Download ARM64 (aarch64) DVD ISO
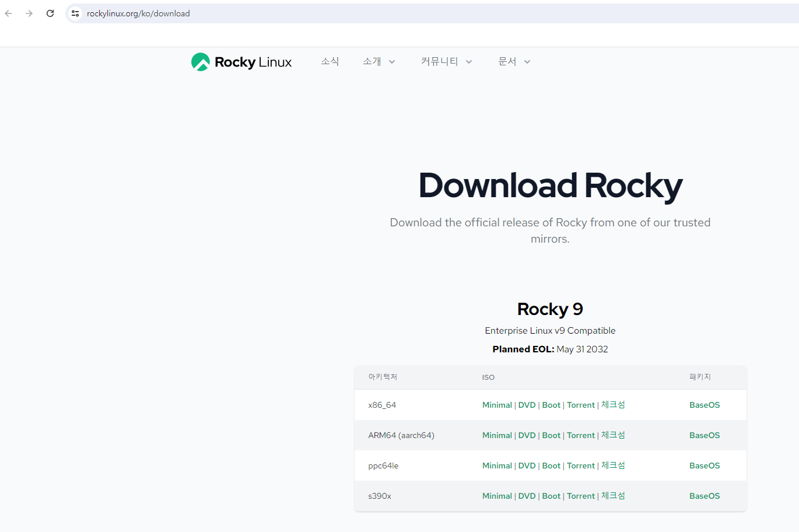The height and width of the screenshot is (532, 799). coord(527,435)
